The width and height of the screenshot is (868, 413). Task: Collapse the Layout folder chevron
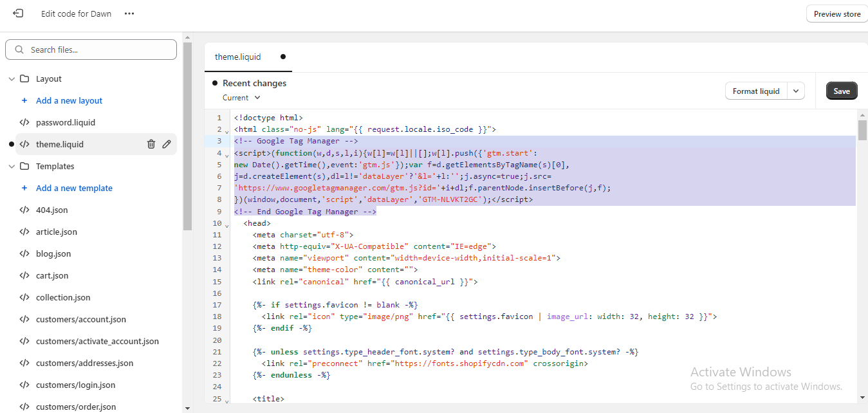(x=11, y=79)
